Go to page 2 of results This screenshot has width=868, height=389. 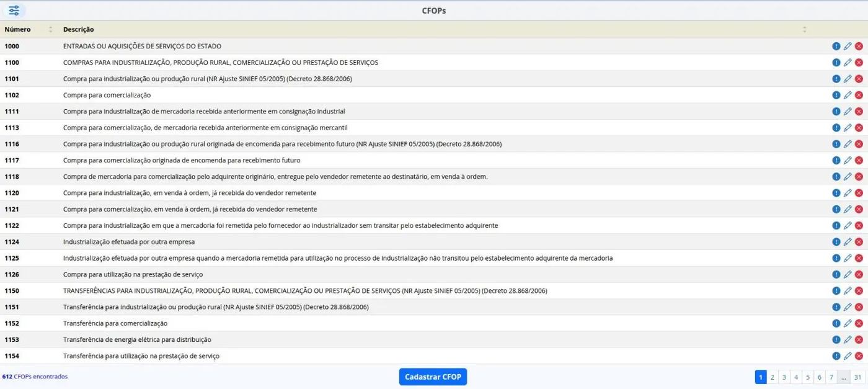pyautogui.click(x=773, y=377)
